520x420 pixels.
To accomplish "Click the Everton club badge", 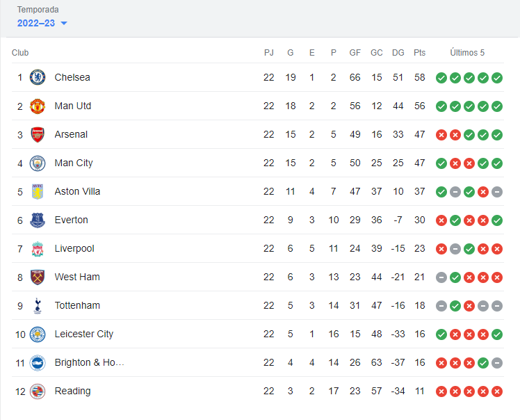I will pyautogui.click(x=38, y=220).
